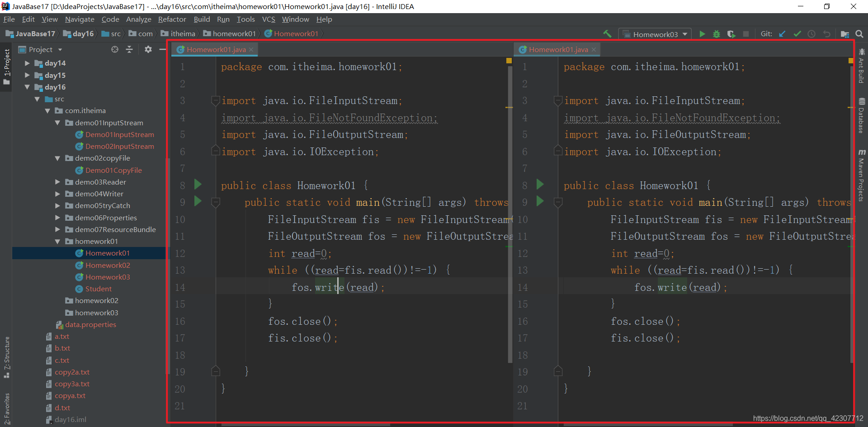The height and width of the screenshot is (427, 868).
Task: Close the left Homework01.java tab
Action: 251,50
